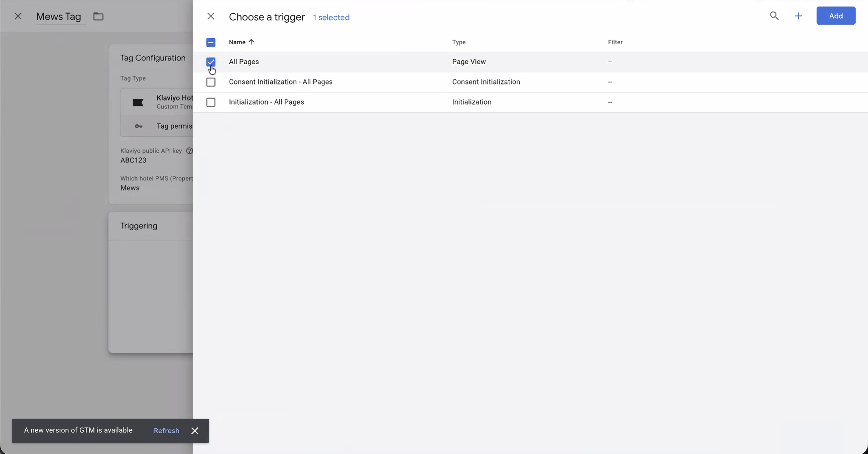Screen dimensions: 868x454
Task: Click the folder icon beside Mews Tag
Action: pos(98,16)
